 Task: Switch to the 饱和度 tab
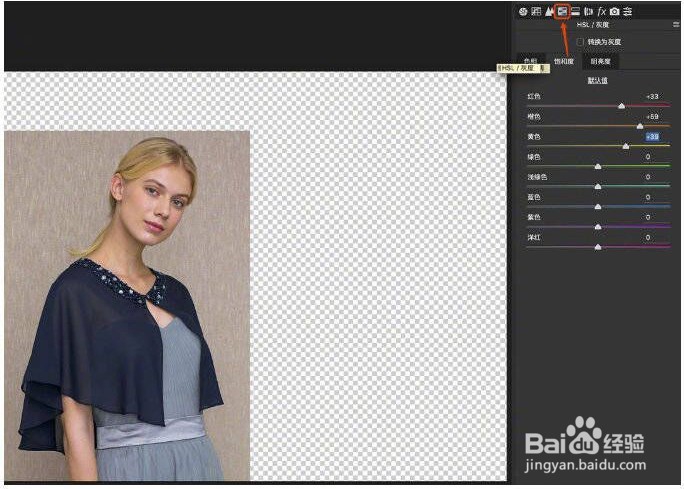pos(564,61)
